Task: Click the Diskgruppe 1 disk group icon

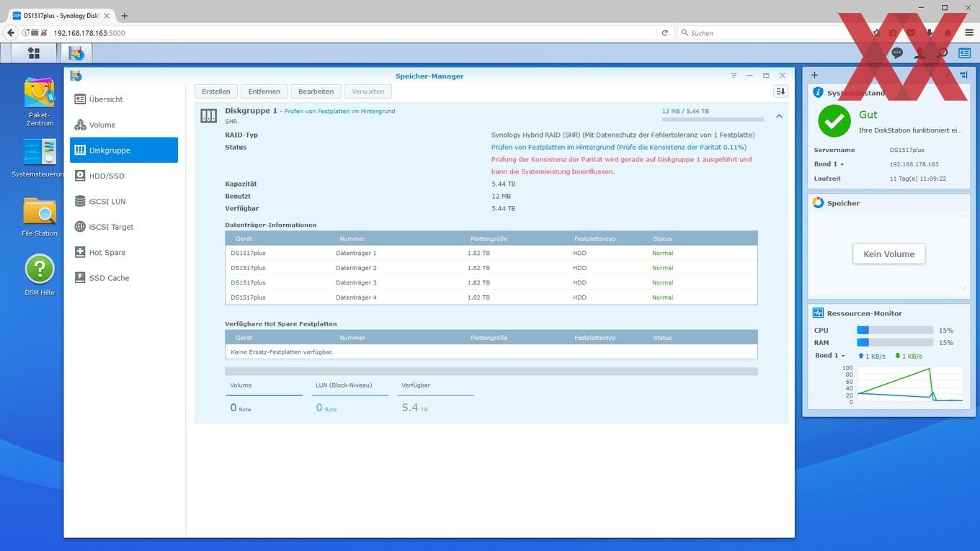Action: [208, 116]
